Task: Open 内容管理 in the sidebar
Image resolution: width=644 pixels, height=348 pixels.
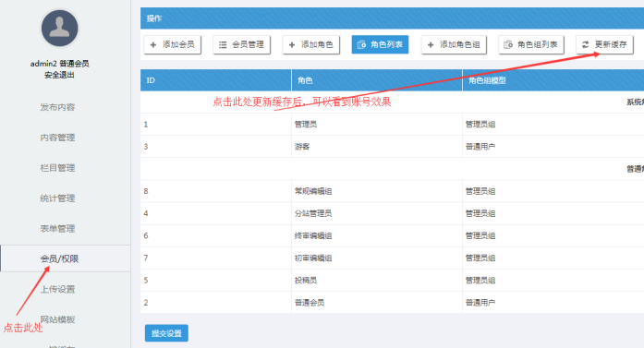Action: point(57,138)
